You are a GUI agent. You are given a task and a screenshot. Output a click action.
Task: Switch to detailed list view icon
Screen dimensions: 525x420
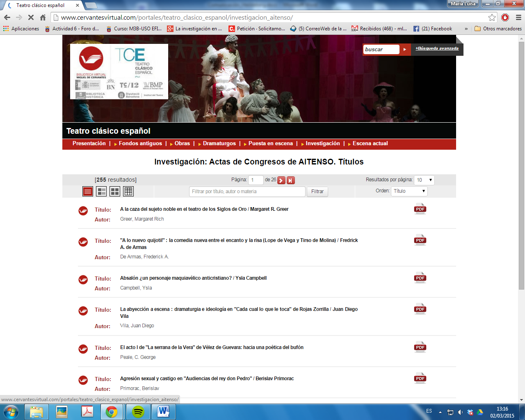tap(101, 191)
